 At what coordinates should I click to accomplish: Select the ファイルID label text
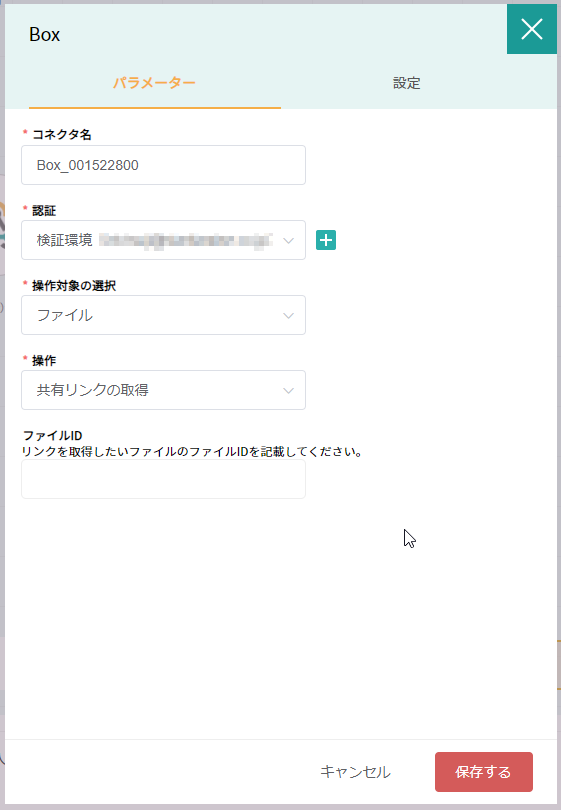pyautogui.click(x=53, y=435)
